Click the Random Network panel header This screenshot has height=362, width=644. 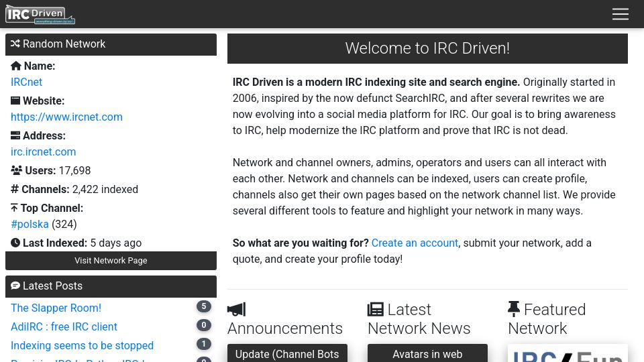111,44
